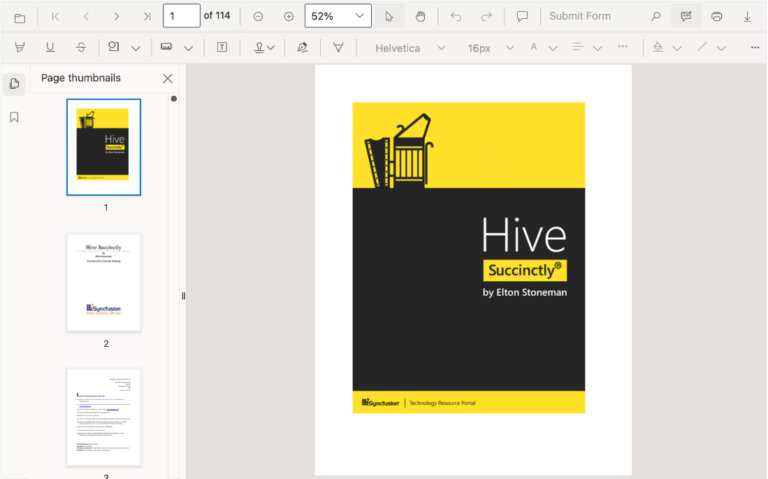Click 'by Elton Stoneman' on the cover
The width and height of the screenshot is (768, 479).
tap(525, 292)
